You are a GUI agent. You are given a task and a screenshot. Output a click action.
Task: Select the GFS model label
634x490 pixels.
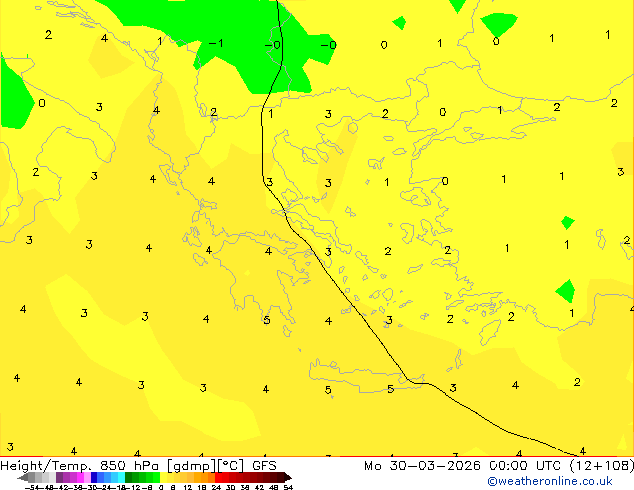tap(264, 466)
